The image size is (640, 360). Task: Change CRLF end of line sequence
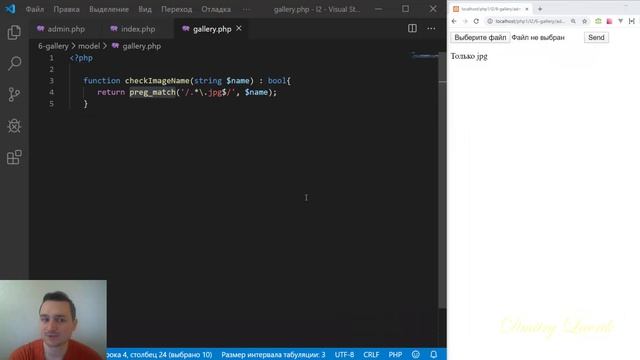click(x=371, y=355)
